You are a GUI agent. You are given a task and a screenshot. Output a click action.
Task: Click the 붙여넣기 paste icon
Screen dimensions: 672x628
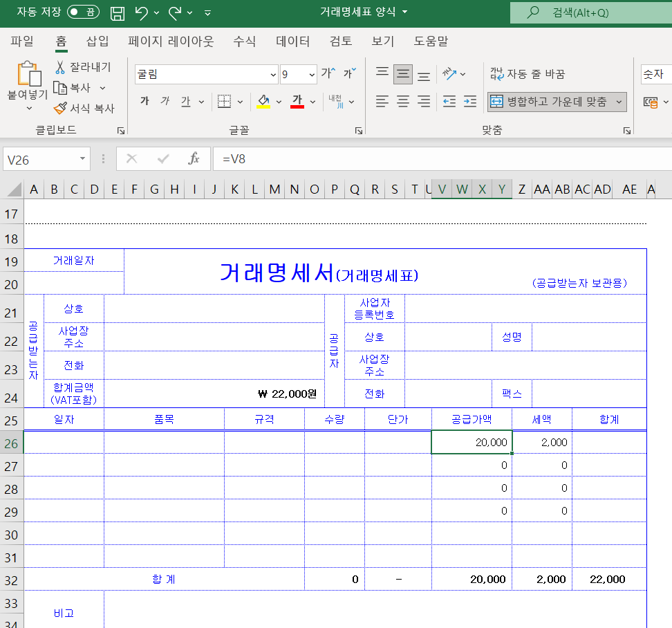click(x=29, y=74)
